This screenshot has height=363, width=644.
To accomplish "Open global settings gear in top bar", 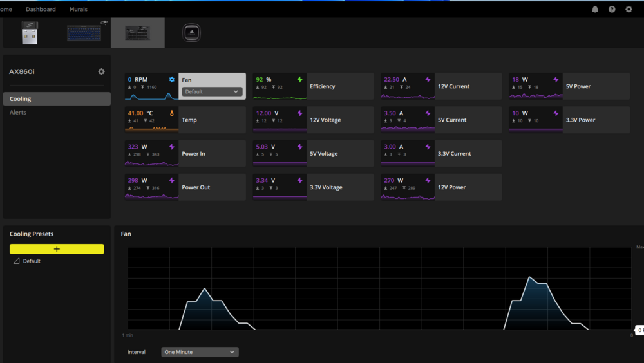I will click(629, 9).
